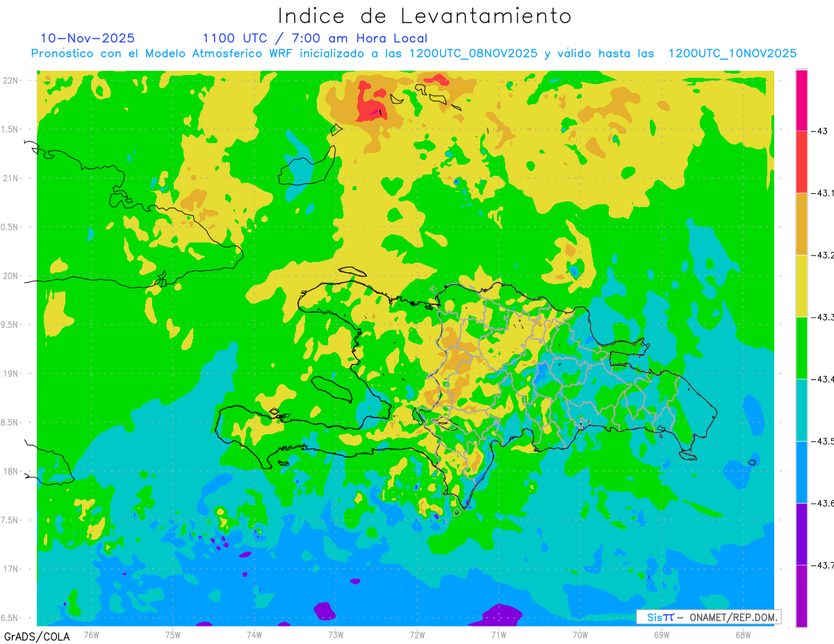This screenshot has width=834, height=644.
Task: Click "1100 UTC / 7:00 am Hora Local"
Action: pos(315,38)
